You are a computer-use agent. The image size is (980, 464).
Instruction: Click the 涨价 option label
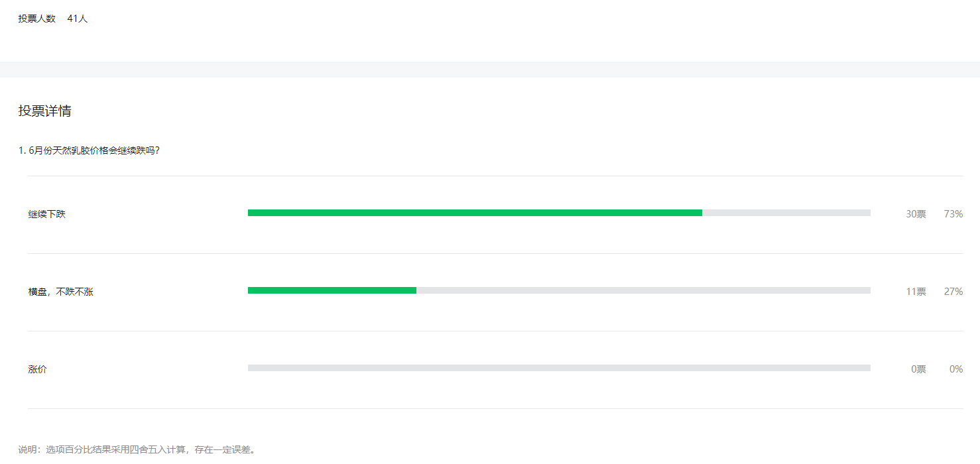(37, 369)
